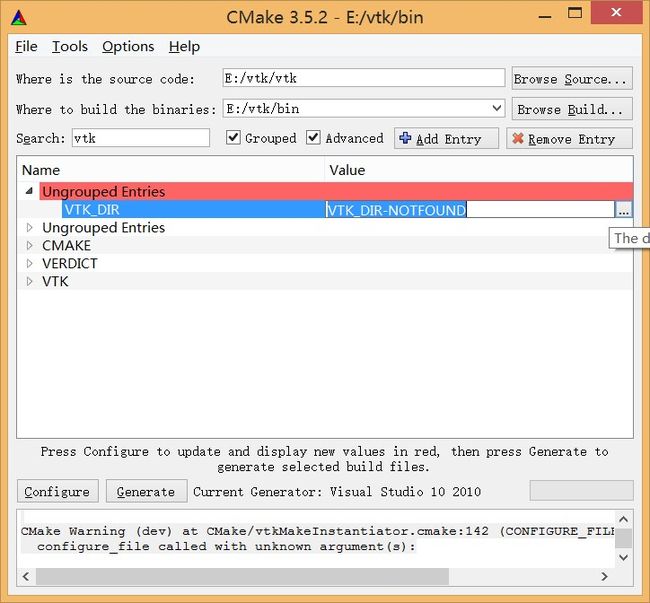Toggle the Grouped checkbox
The image size is (650, 603).
pyautogui.click(x=233, y=137)
